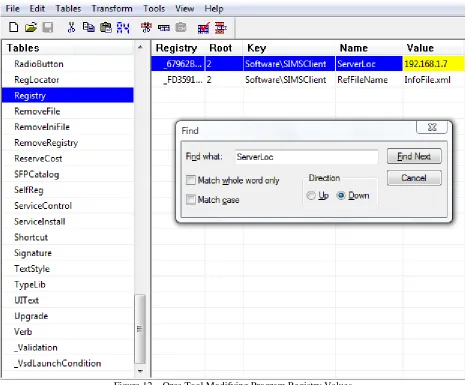Click the Copy toolbar icon

coord(89,27)
